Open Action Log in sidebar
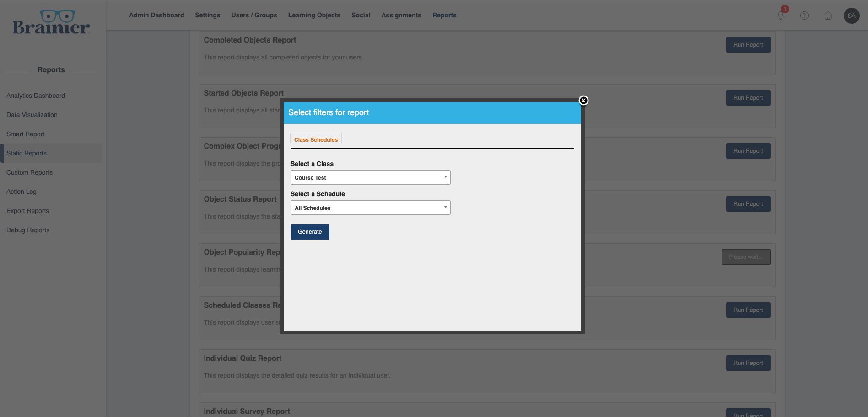This screenshot has width=868, height=417. click(x=22, y=192)
